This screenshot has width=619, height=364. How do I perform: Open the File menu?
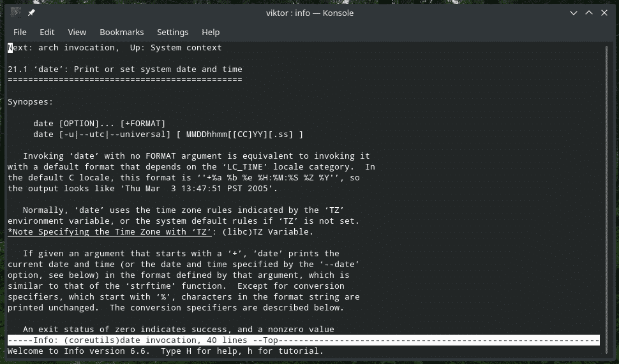coord(20,32)
